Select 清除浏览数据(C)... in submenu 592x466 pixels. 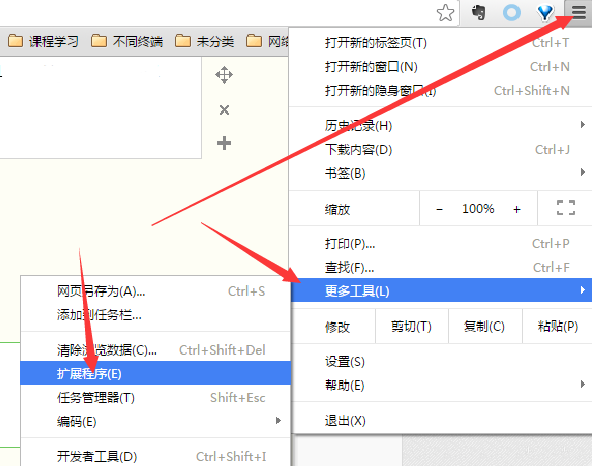[156, 350]
